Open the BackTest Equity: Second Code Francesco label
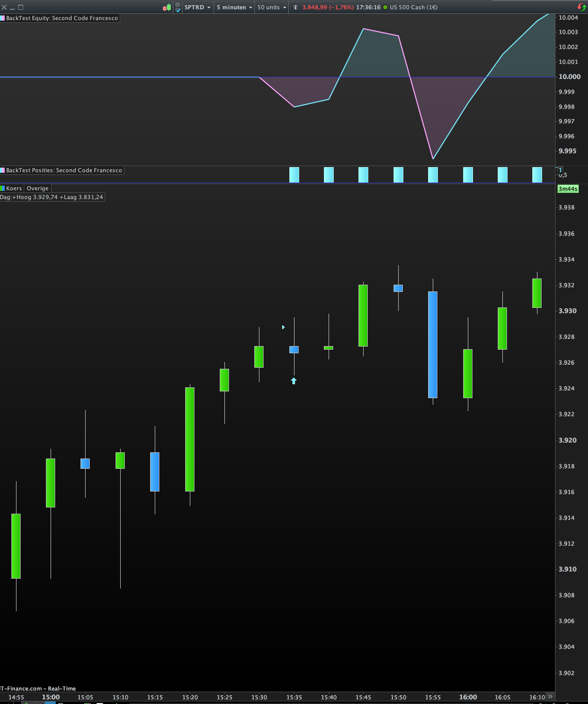 click(62, 18)
